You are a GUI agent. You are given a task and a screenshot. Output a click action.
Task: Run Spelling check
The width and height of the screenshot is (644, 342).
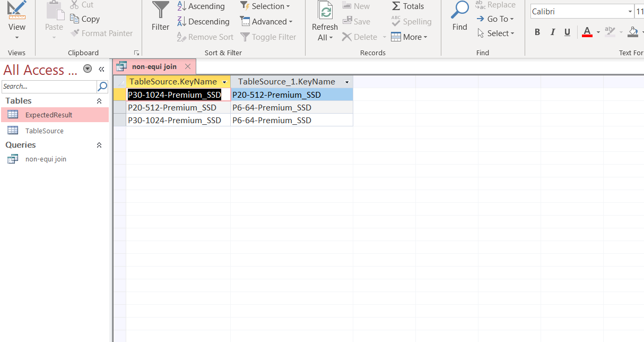pos(411,22)
